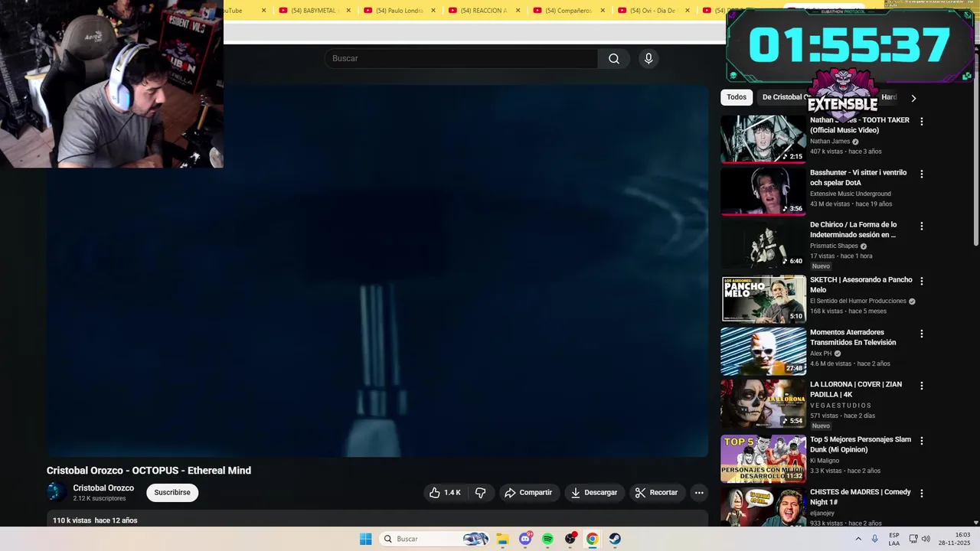The image size is (980, 551).
Task: Open options menu for SKETCH Pancho Melo video
Action: [922, 281]
